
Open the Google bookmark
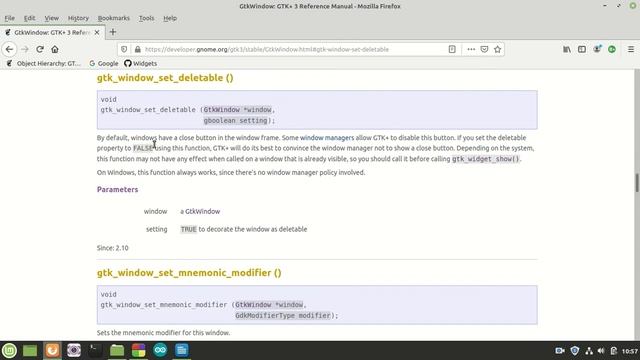point(104,63)
